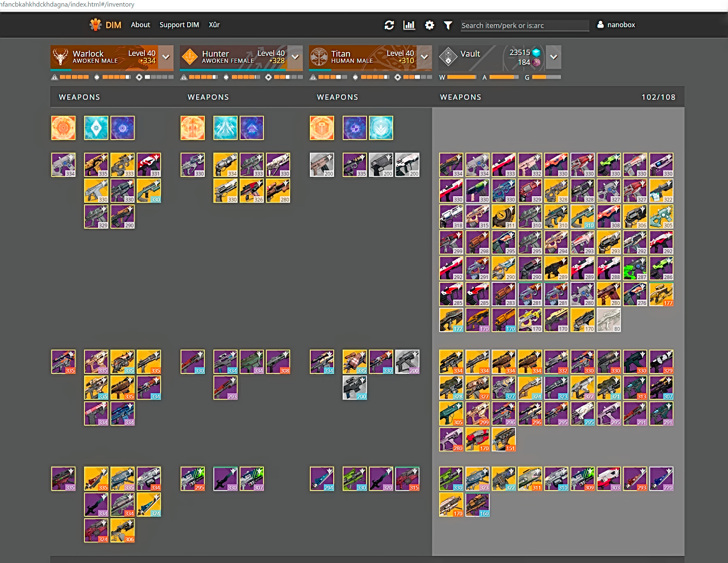
Task: Select the Warlock's orange solar subclass icon
Action: [x=63, y=128]
